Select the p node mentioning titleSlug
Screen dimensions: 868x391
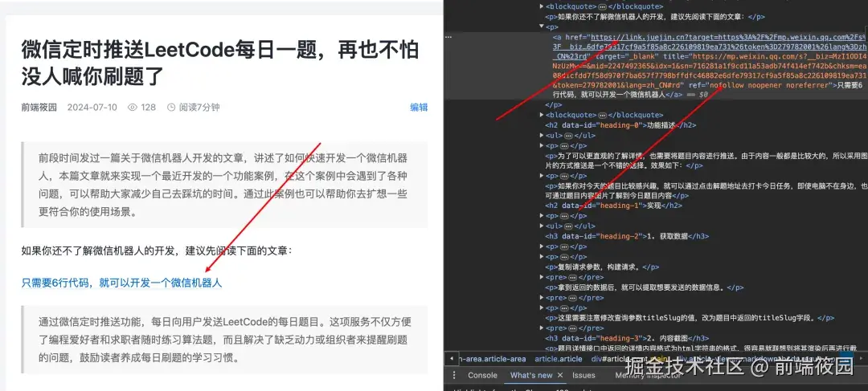point(690,318)
